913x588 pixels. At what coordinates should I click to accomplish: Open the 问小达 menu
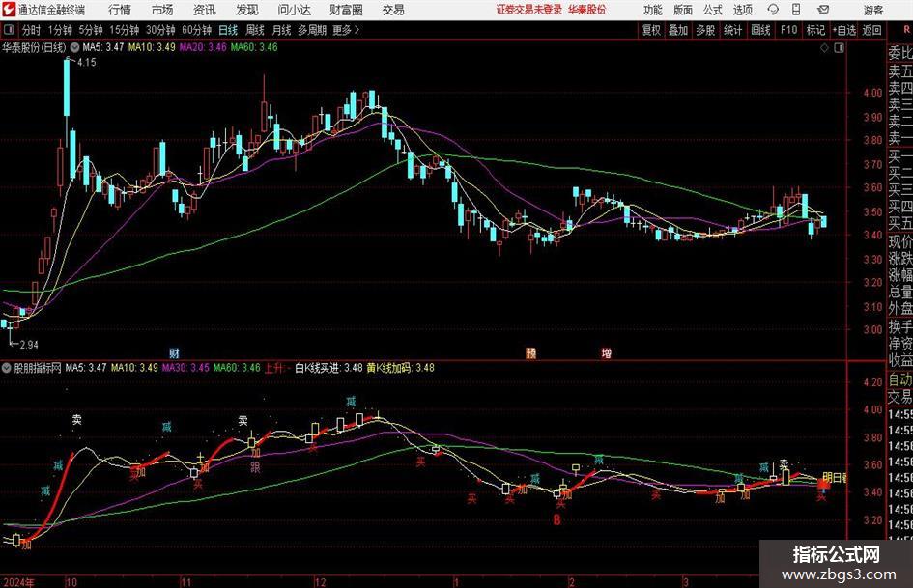coord(294,10)
